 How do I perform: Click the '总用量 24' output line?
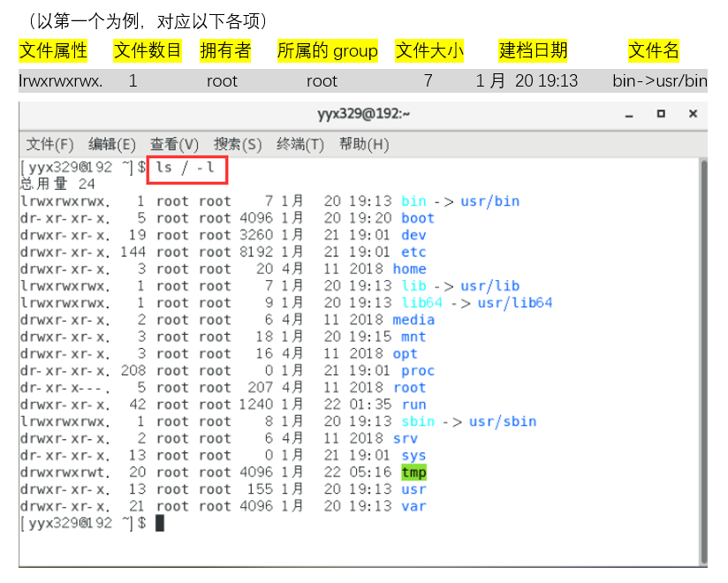pyautogui.click(x=57, y=185)
